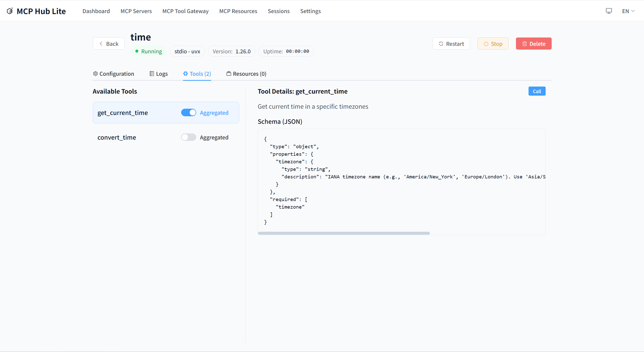This screenshot has height=352, width=644.
Task: Click the Back button above the server name
Action: point(108,43)
